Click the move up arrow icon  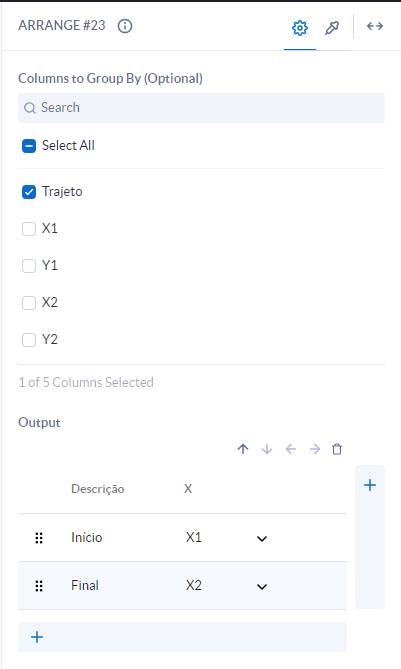243,449
